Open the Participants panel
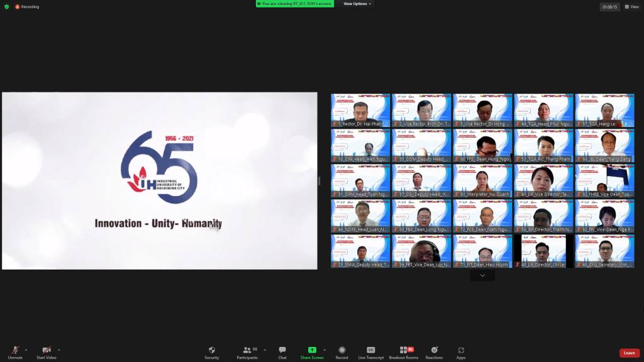This screenshot has height=362, width=644. [247, 353]
